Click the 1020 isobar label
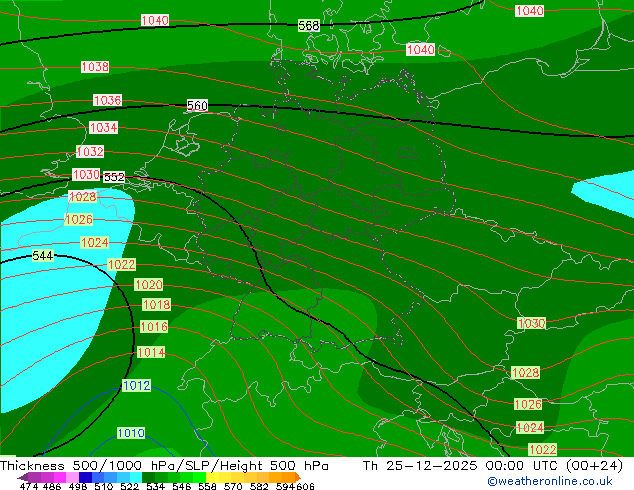This screenshot has width=634, height=490. pos(149,285)
